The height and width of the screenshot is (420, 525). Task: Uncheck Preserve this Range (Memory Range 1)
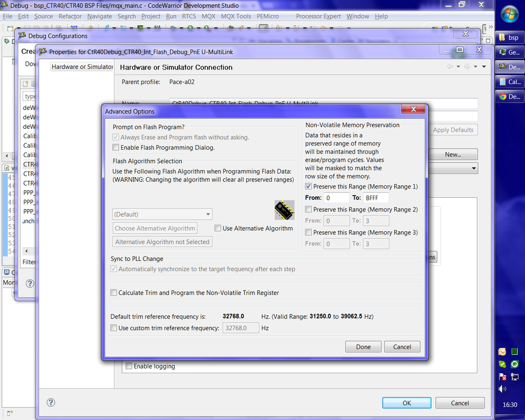(x=308, y=187)
